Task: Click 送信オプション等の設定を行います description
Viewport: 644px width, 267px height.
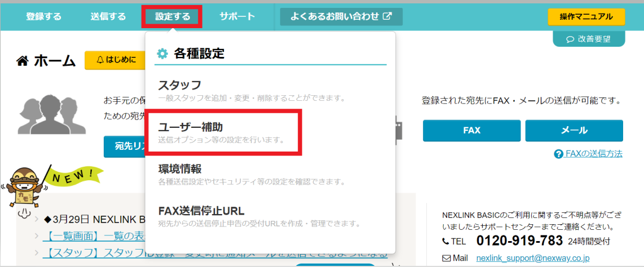Action: 222,140
